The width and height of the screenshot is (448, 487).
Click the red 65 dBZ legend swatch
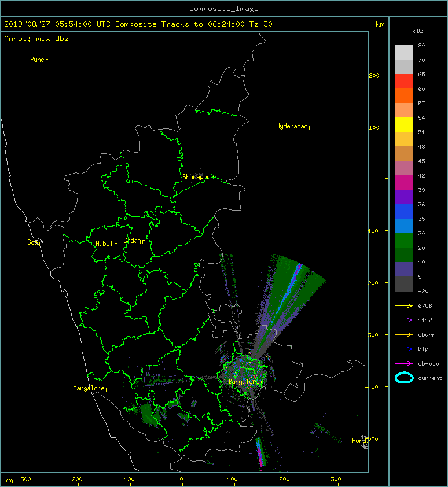404,82
